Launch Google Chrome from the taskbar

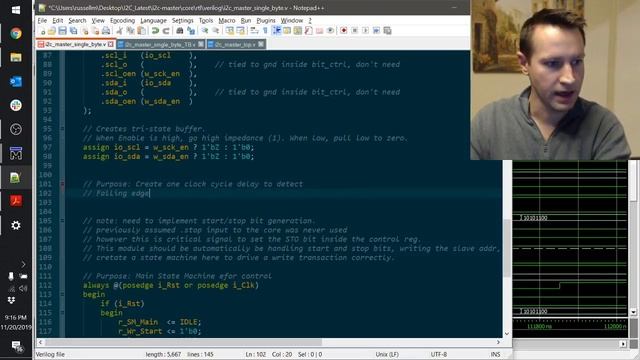point(16,33)
